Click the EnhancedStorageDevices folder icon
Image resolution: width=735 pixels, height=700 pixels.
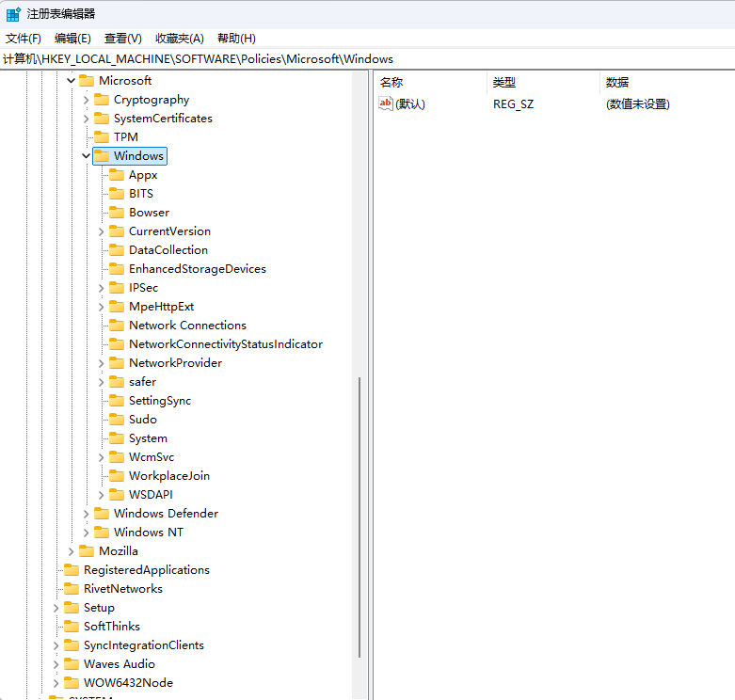117,268
